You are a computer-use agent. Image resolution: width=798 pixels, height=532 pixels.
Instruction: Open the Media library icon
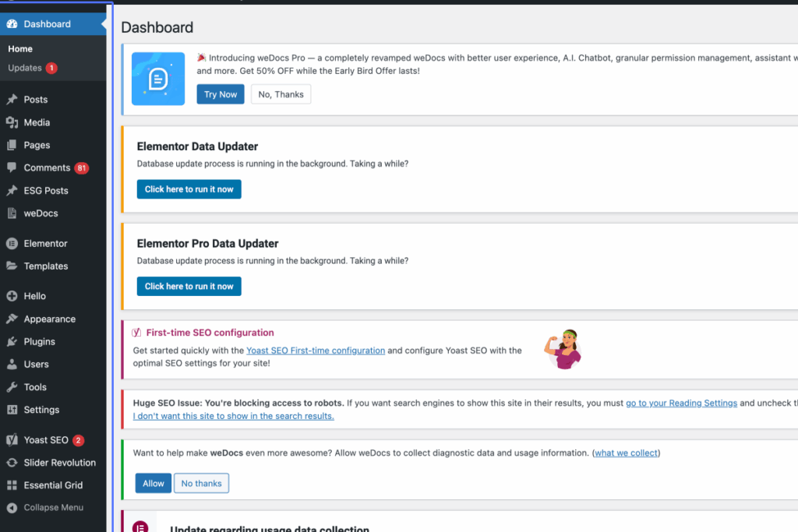click(x=12, y=122)
